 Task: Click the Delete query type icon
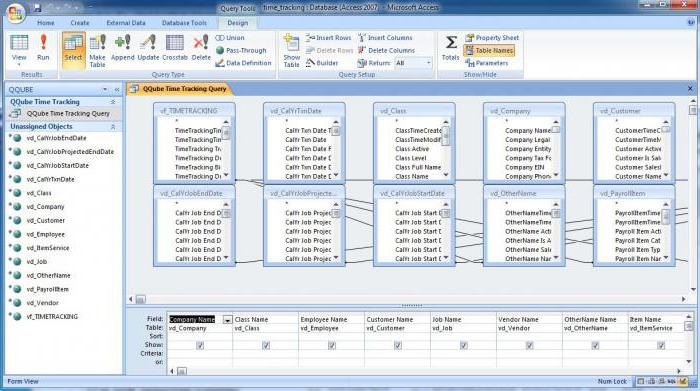(201, 47)
